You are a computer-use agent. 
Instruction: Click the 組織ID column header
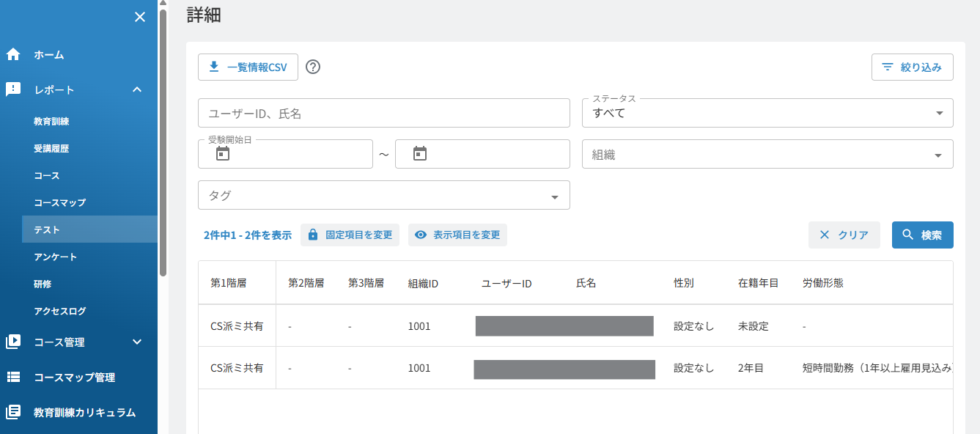click(x=423, y=283)
